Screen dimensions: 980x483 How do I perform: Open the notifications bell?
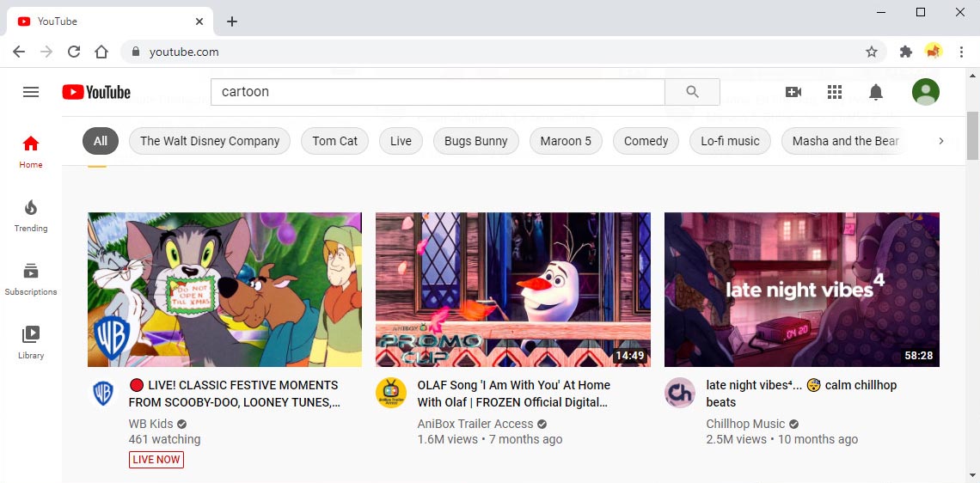pyautogui.click(x=876, y=92)
